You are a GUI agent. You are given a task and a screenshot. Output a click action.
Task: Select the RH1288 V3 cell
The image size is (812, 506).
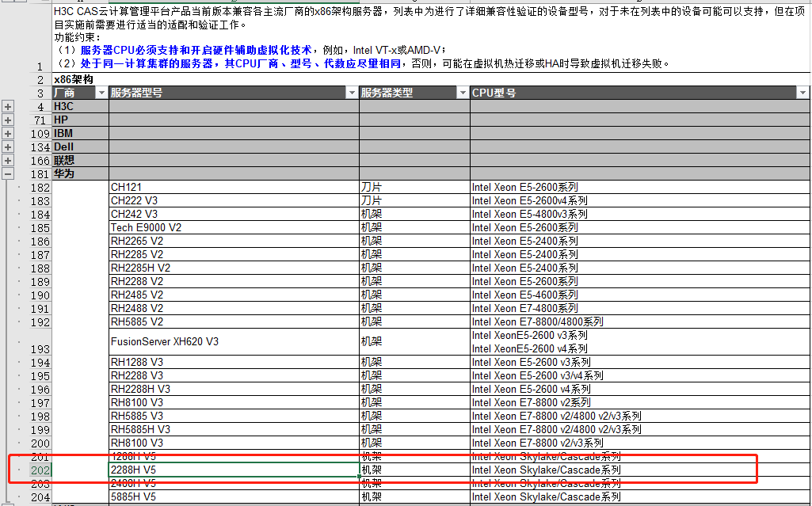coord(234,362)
